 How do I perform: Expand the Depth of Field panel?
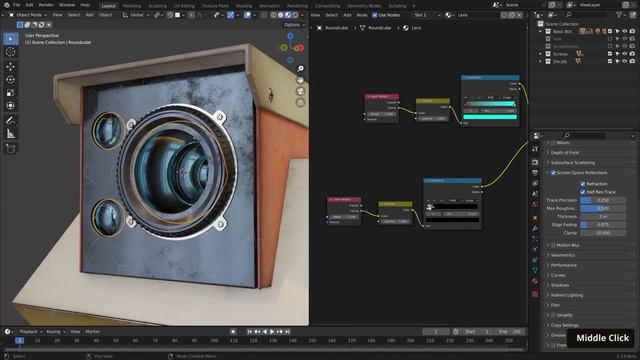pyautogui.click(x=565, y=153)
